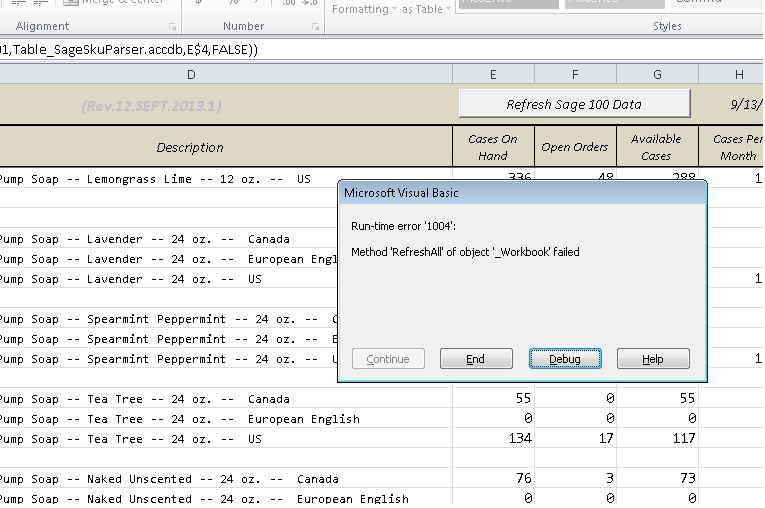This screenshot has height=508, width=765.
Task: Select the Available Cases header
Action: tap(657, 147)
